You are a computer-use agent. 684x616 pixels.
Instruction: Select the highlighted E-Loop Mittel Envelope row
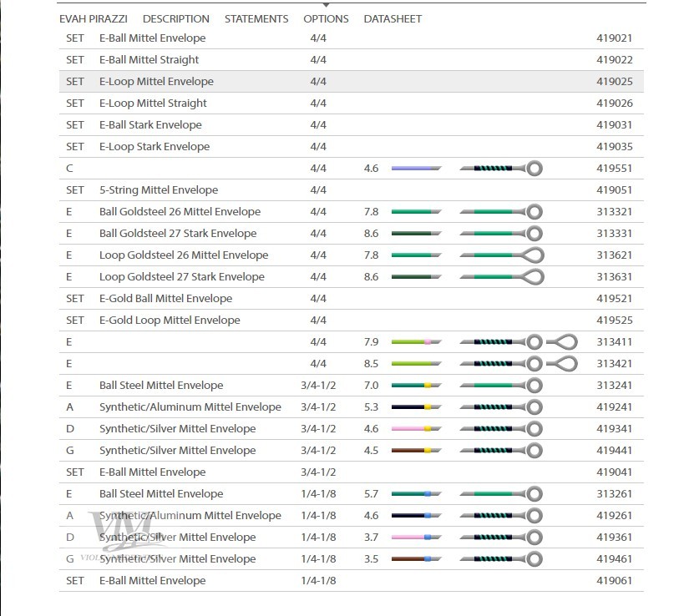(x=351, y=82)
